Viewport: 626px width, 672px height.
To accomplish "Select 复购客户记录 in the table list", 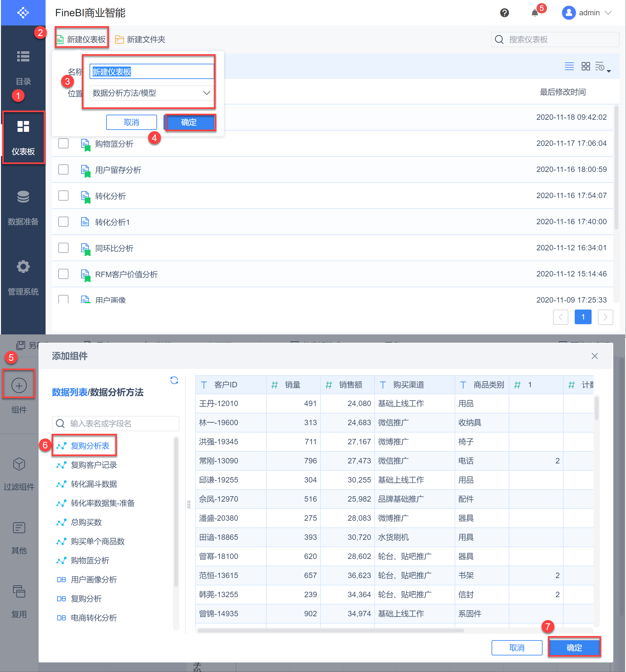I will pos(94,465).
